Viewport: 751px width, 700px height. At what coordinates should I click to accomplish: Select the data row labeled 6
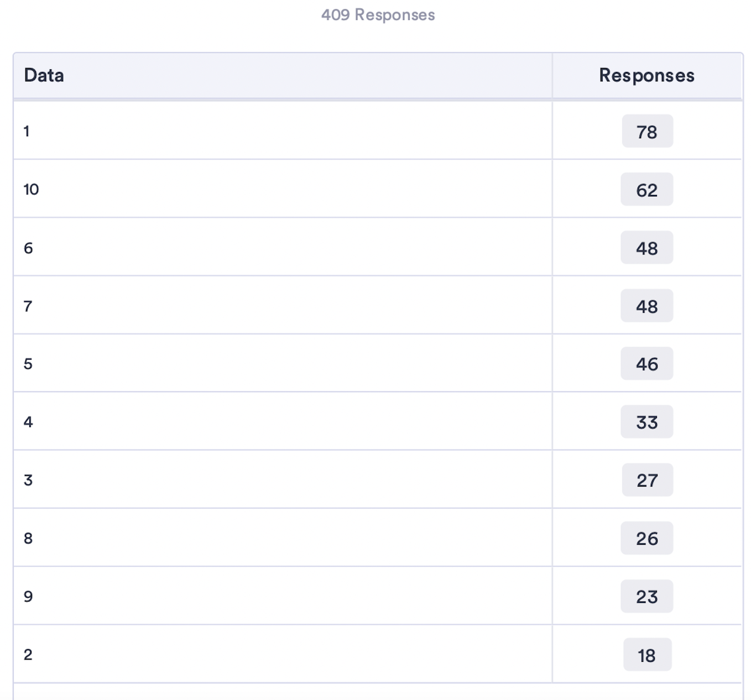pos(378,247)
